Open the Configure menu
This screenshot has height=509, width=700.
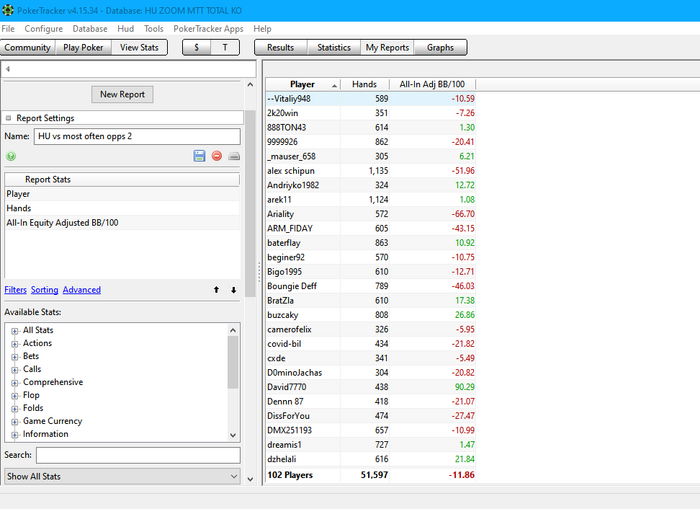(44, 29)
